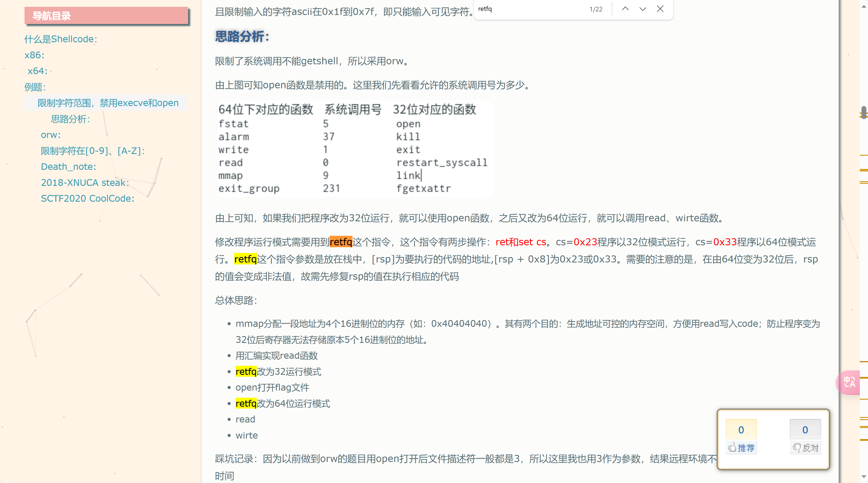Image resolution: width=868 pixels, height=483 pixels.
Task: Navigate to 思路分析 sub-entry
Action: point(70,119)
